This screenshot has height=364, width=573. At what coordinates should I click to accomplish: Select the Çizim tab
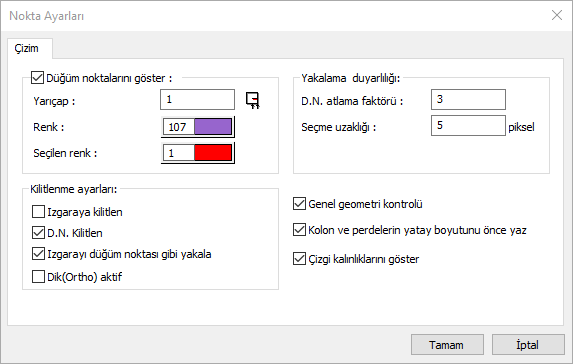[x=27, y=48]
